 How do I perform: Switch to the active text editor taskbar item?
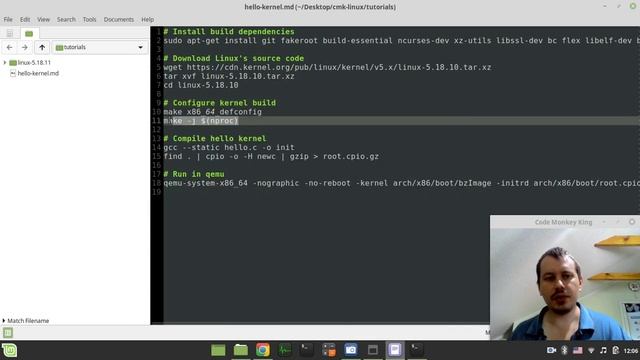(x=395, y=350)
